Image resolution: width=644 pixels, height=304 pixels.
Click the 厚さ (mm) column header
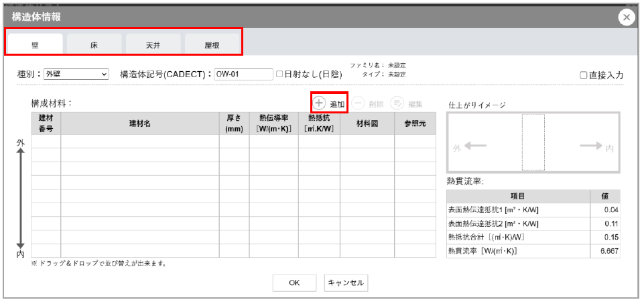click(234, 123)
